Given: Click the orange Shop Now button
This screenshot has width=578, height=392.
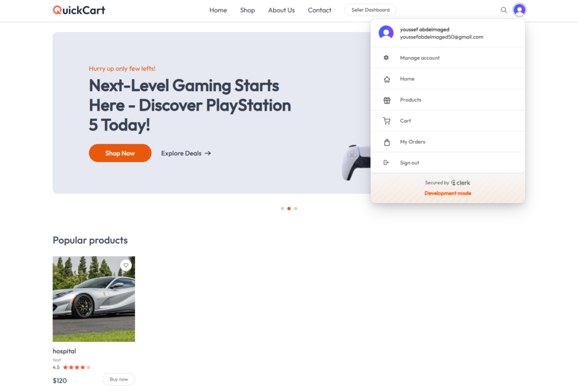Looking at the screenshot, I should [120, 153].
